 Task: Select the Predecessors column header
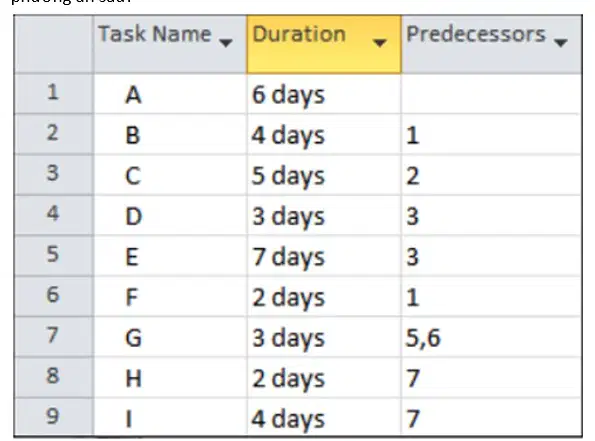[x=491, y=44]
